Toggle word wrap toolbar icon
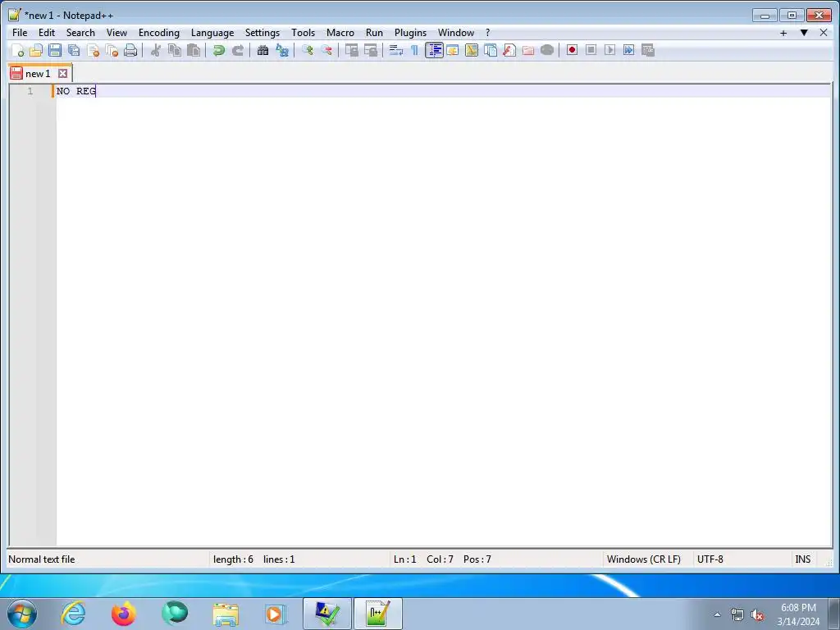Image resolution: width=840 pixels, height=630 pixels. pyautogui.click(x=396, y=50)
